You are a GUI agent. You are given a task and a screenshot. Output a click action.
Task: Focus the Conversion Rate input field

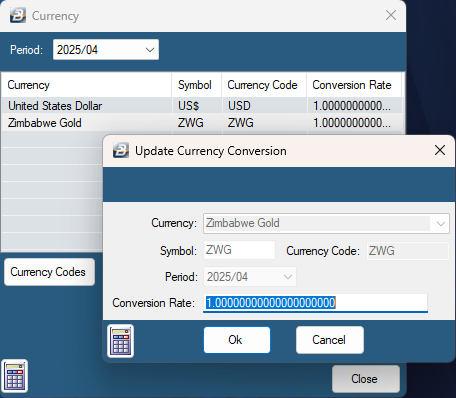(x=315, y=303)
